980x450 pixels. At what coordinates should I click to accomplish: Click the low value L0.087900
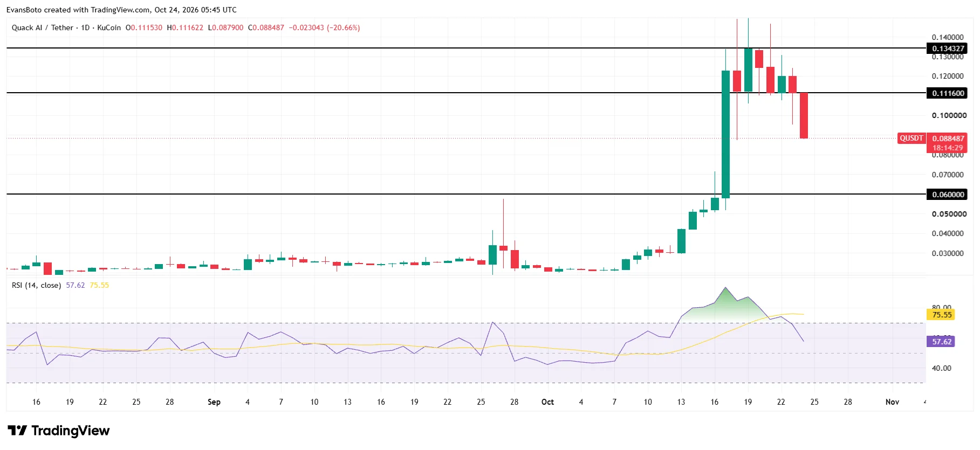click(x=225, y=27)
